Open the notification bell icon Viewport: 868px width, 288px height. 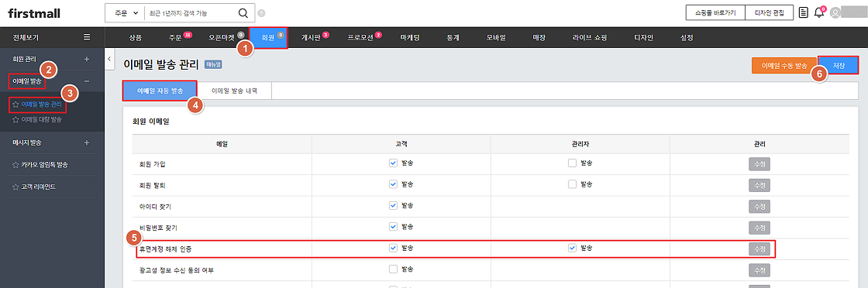click(x=819, y=12)
